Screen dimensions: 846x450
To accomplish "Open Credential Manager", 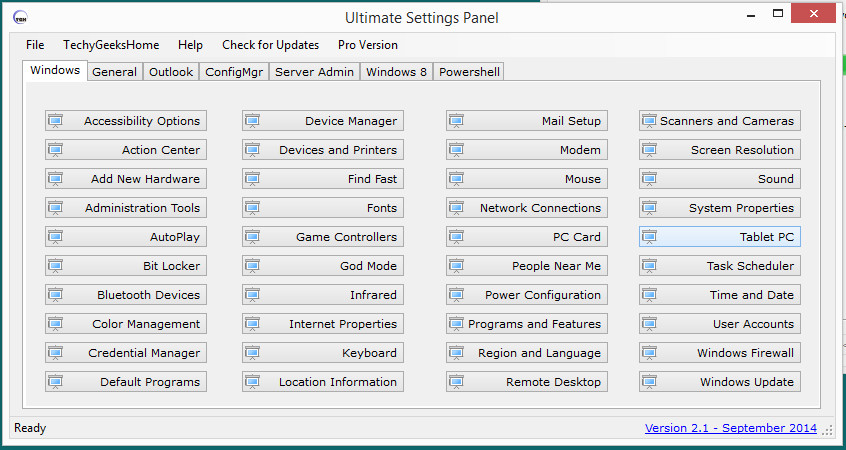I will coord(126,353).
